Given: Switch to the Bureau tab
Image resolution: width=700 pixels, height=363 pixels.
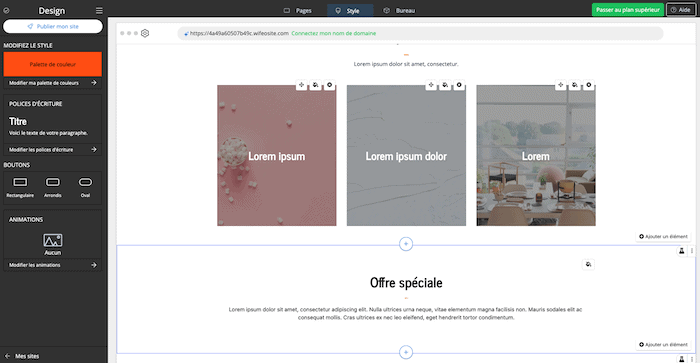Looking at the screenshot, I should [399, 10].
